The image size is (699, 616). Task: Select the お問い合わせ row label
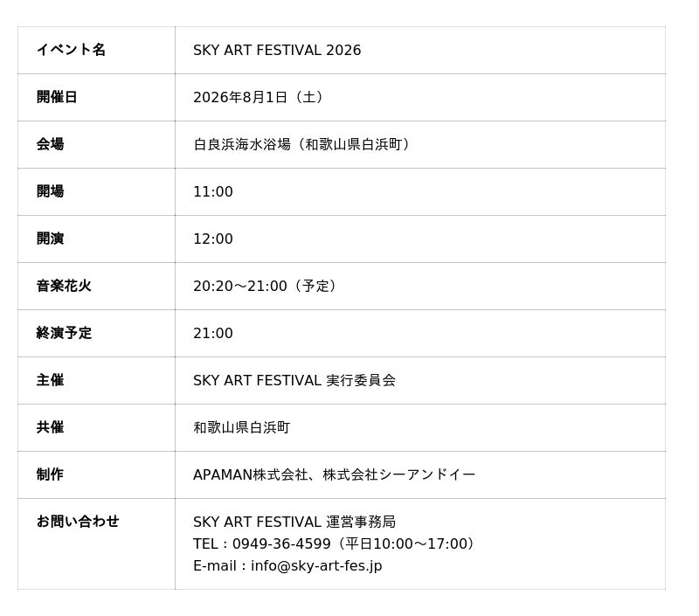point(78,521)
